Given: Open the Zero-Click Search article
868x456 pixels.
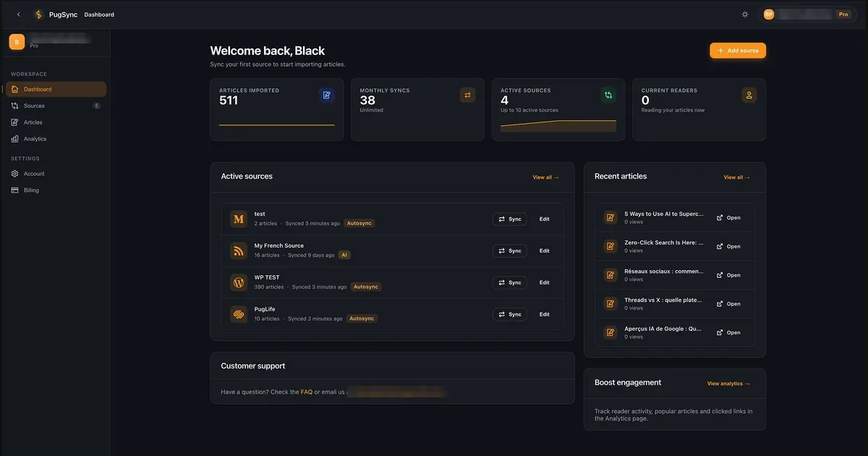Looking at the screenshot, I should pyautogui.click(x=728, y=247).
